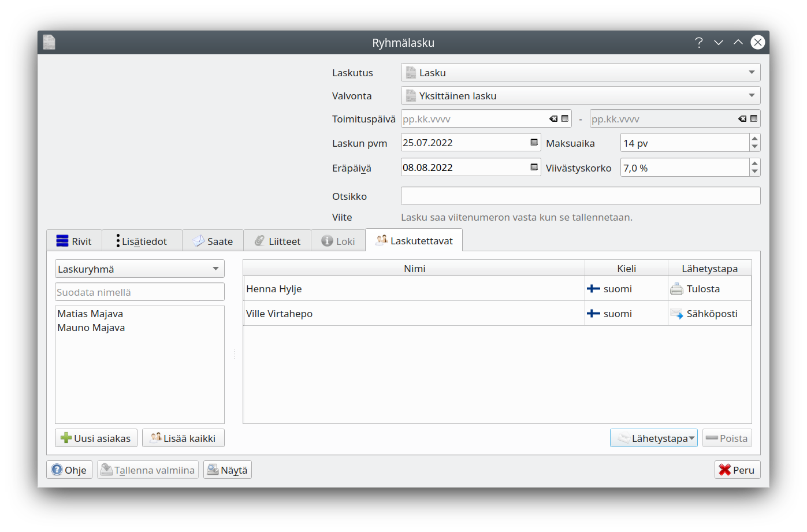
Task: Click suomi language cell for Ville Virtahepo
Action: [626, 314]
